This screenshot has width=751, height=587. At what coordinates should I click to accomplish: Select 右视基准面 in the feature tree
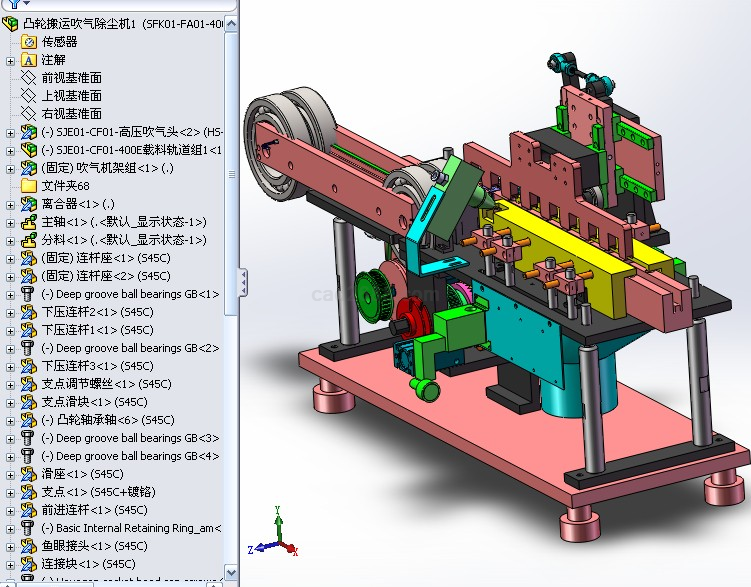point(71,113)
